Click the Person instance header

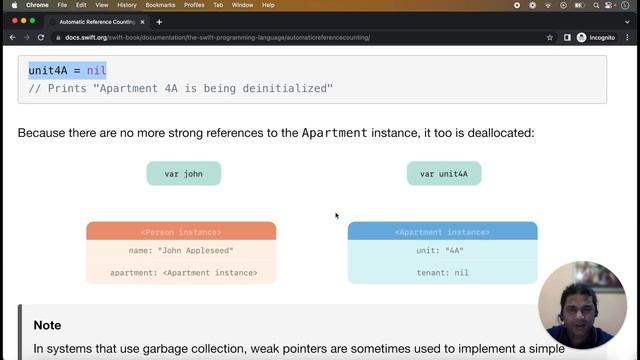(x=181, y=231)
